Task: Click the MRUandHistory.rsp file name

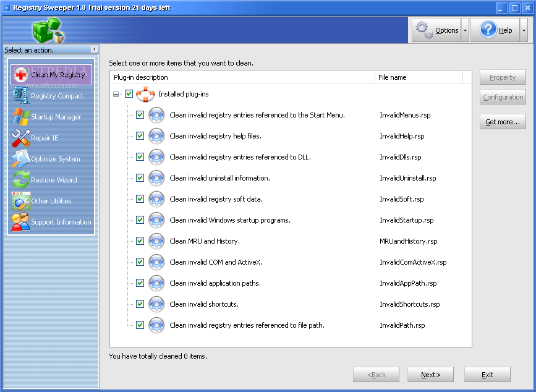Action: point(408,241)
